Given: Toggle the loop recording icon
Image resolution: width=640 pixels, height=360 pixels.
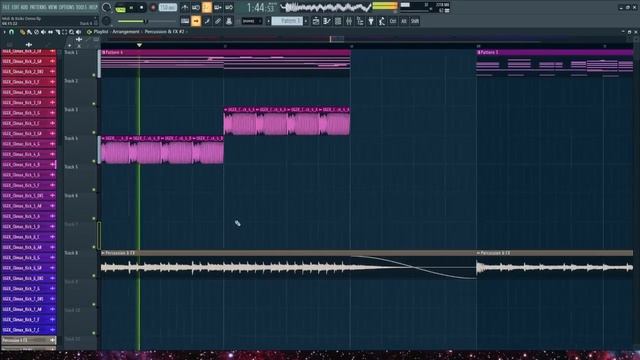Looking at the screenshot, I should (229, 8).
